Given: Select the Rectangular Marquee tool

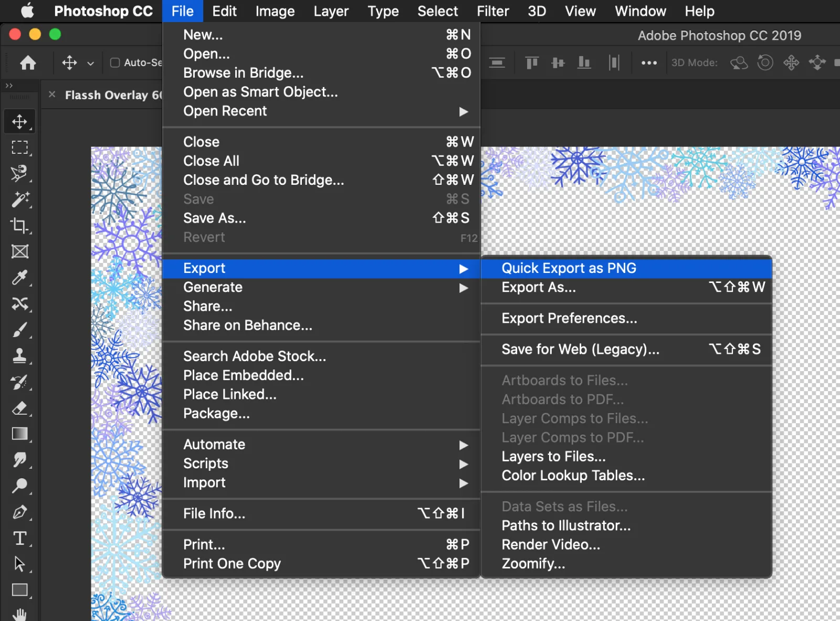Looking at the screenshot, I should [20, 148].
